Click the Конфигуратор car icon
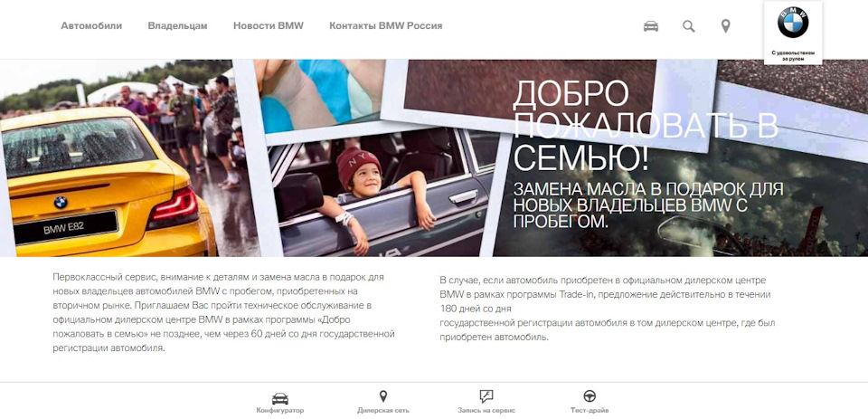This screenshot has width=868, height=419. tap(280, 398)
